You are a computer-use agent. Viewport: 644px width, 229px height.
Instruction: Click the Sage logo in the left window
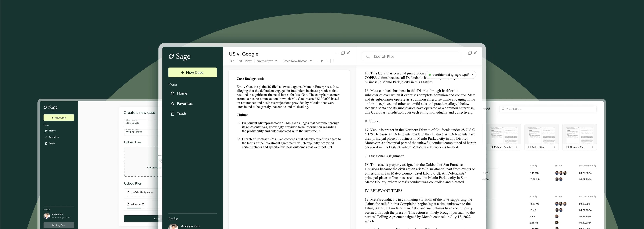tap(50, 107)
